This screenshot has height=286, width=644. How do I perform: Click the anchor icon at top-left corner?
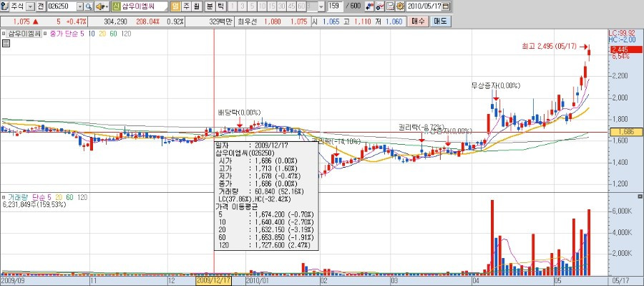click(4, 6)
